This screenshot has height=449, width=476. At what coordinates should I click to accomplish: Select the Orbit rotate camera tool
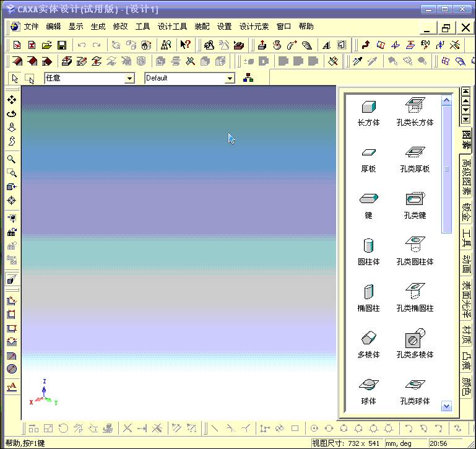12,113
